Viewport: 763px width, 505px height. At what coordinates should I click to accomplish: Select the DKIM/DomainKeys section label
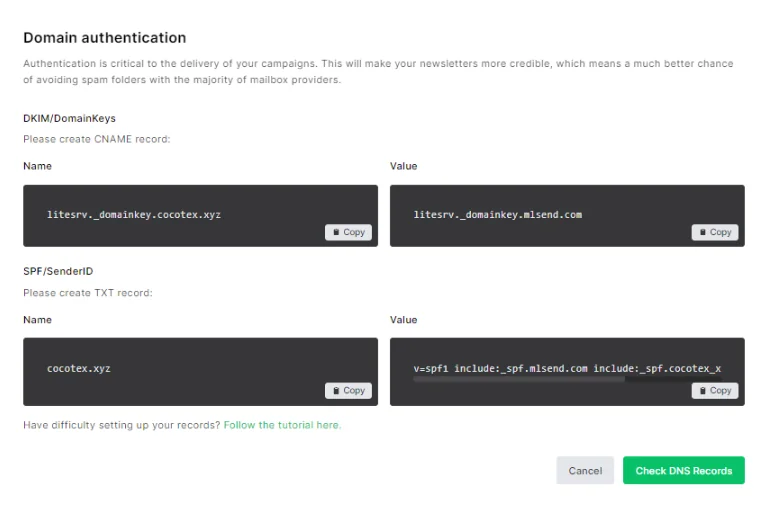tap(70, 118)
